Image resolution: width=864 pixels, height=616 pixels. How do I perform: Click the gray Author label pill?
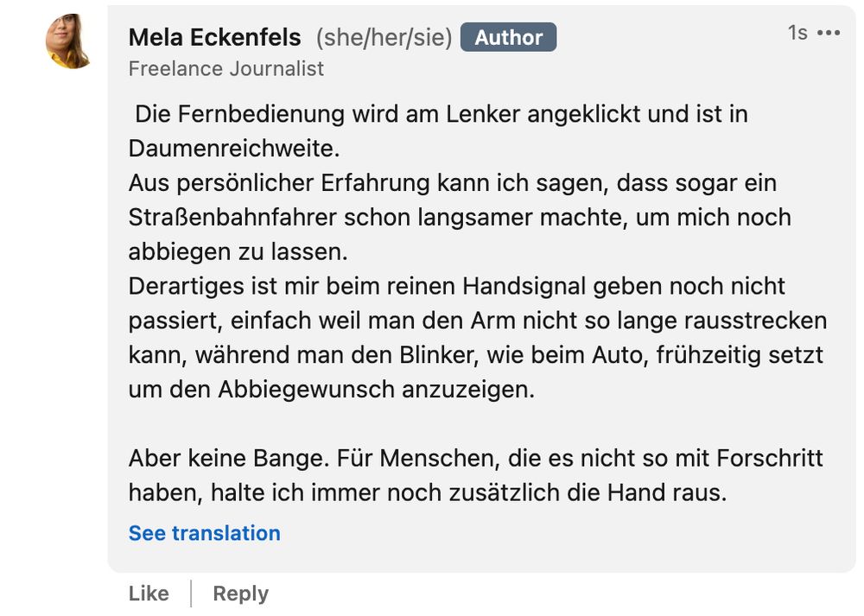pyautogui.click(x=508, y=36)
